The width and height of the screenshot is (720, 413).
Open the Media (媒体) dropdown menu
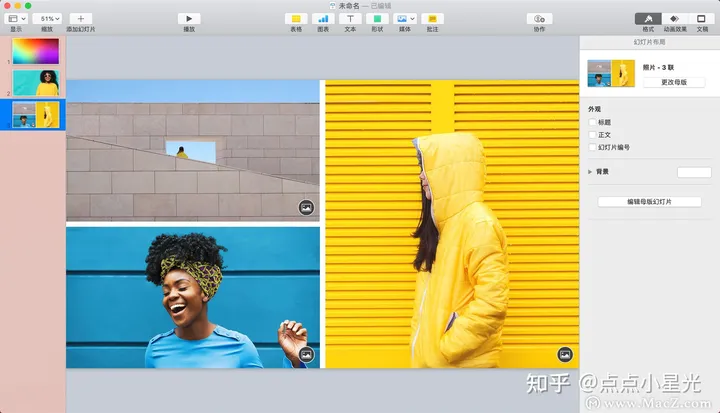coord(405,18)
